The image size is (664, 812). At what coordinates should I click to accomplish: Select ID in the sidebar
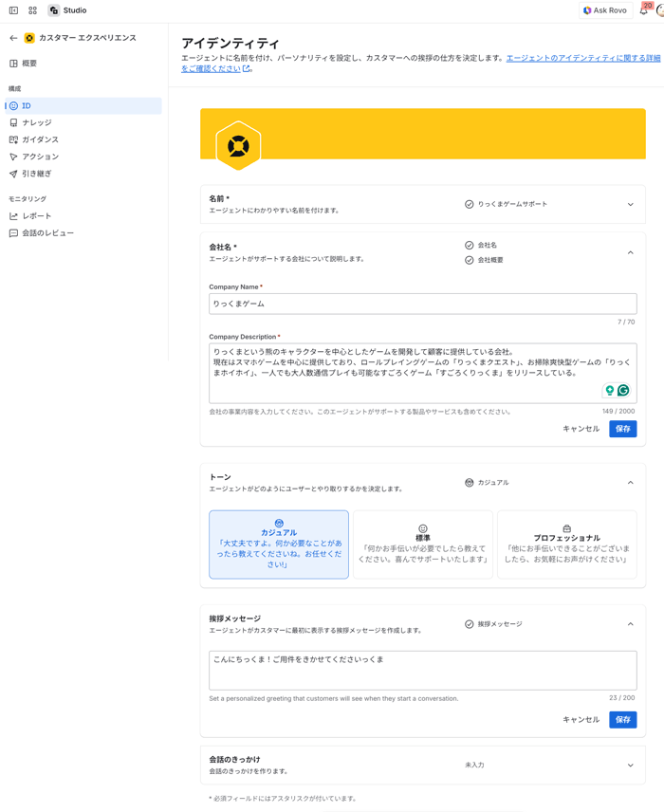[x=83, y=105]
